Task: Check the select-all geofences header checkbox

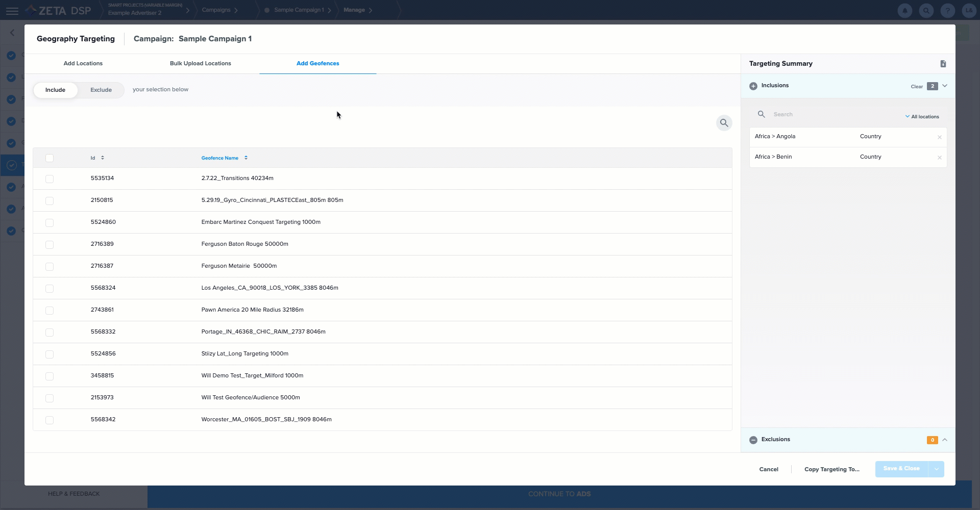Action: click(50, 158)
